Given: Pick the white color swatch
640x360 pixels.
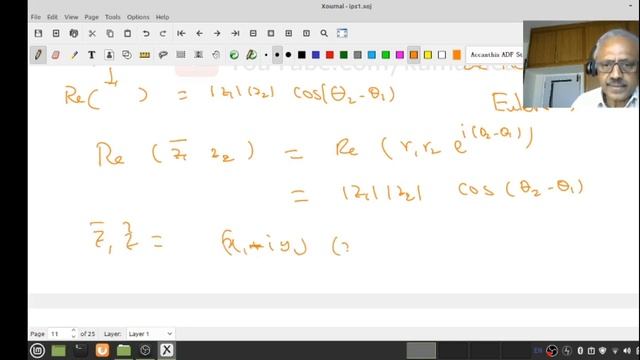Looking at the screenshot, I should click(x=442, y=55).
